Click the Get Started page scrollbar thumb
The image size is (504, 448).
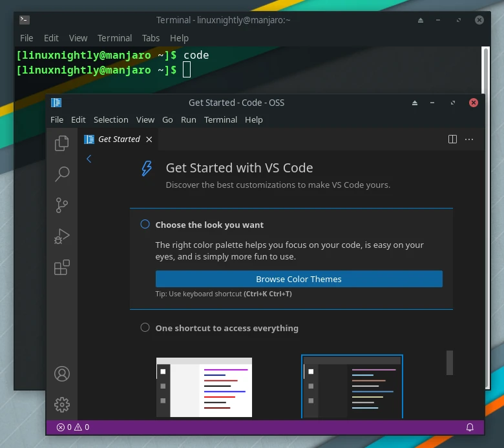449,363
